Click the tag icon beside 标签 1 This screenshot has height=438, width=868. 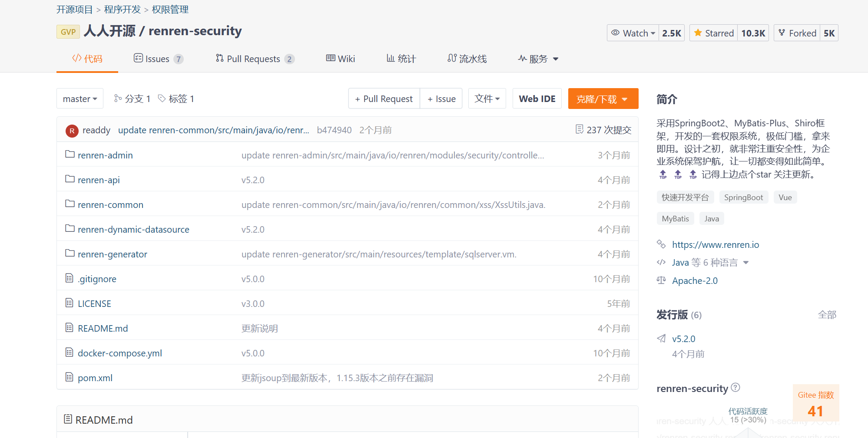pyautogui.click(x=162, y=98)
